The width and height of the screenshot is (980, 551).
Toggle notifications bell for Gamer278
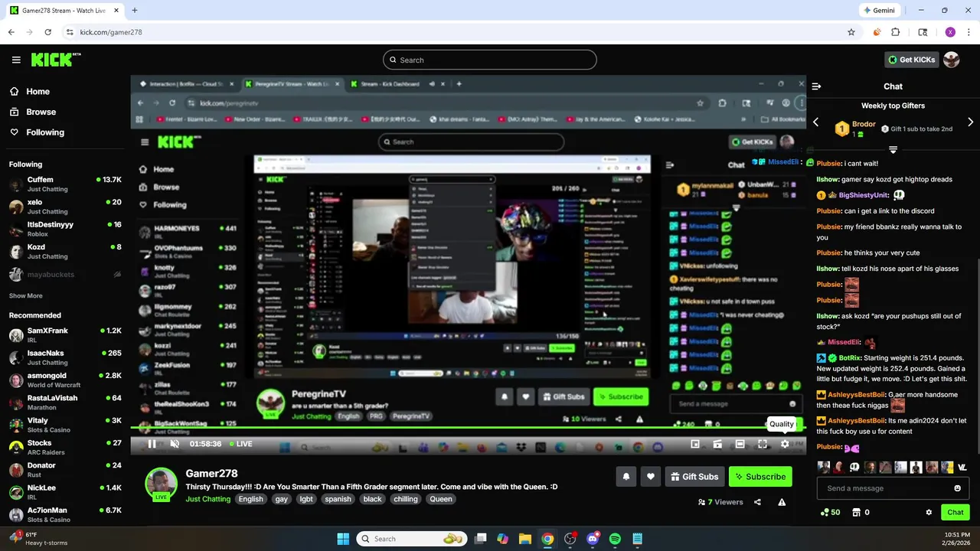tap(626, 477)
